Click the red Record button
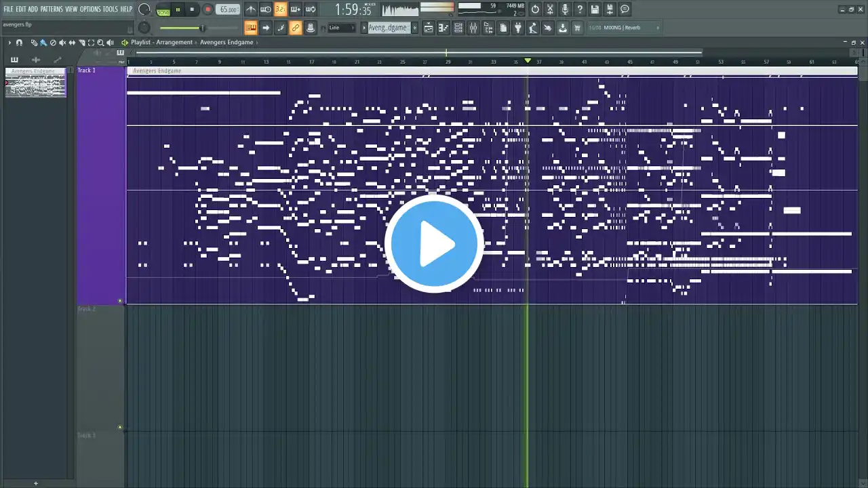This screenshot has width=868, height=488. tap(208, 9)
